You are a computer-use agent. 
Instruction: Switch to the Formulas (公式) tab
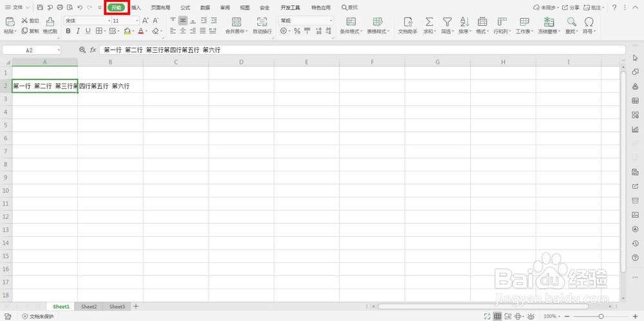click(x=185, y=7)
